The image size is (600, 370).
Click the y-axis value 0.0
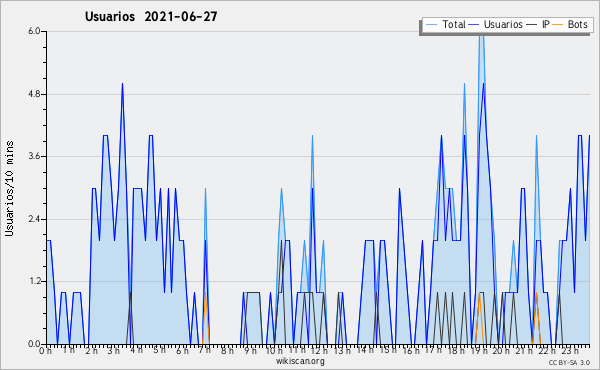coord(34,344)
